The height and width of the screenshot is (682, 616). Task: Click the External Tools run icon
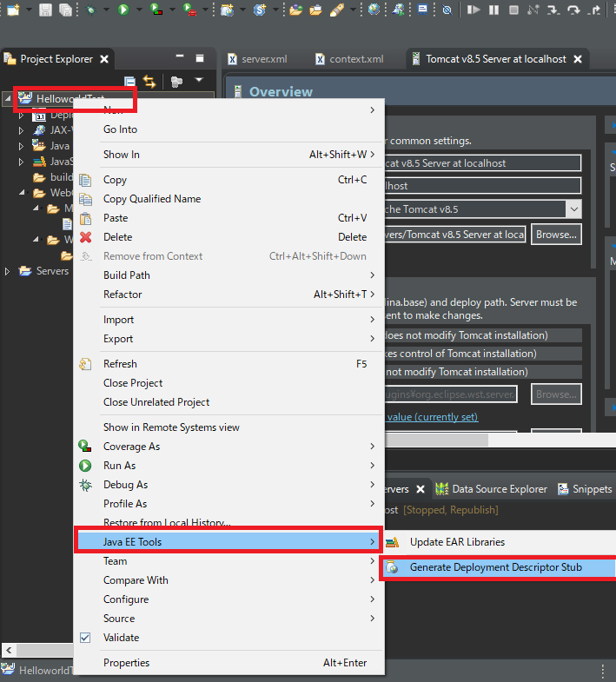tap(189, 10)
